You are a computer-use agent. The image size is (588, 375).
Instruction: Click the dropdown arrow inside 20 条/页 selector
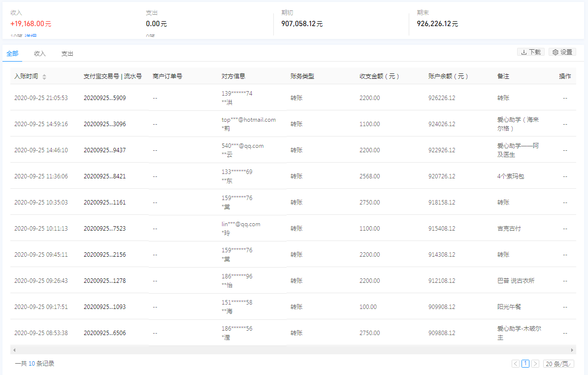click(570, 364)
